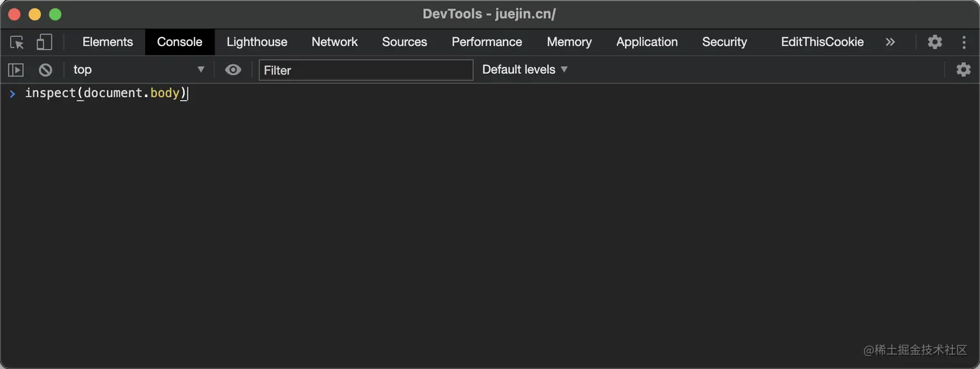Viewport: 980px width, 369px height.
Task: Click the blue console prompt chevron
Action: (x=12, y=94)
